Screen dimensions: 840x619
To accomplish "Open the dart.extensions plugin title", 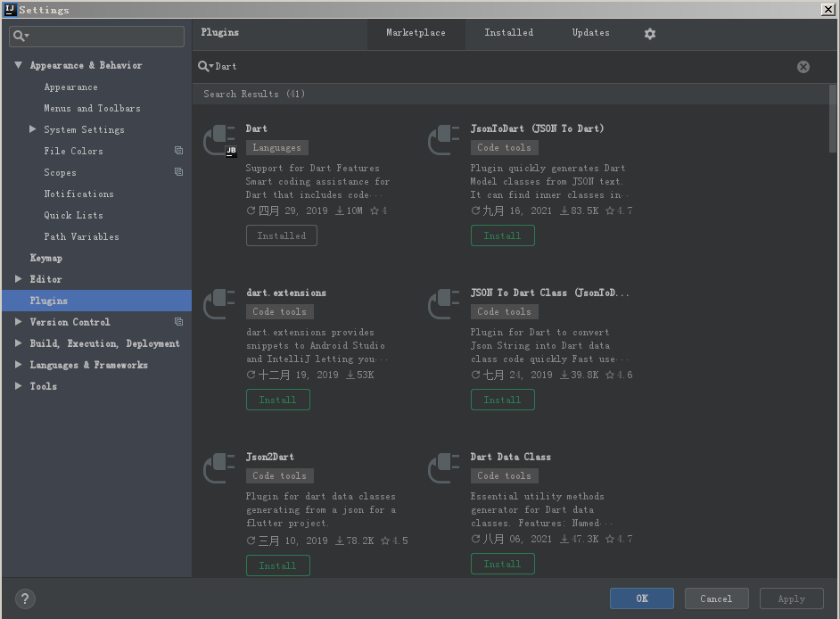I will point(286,293).
